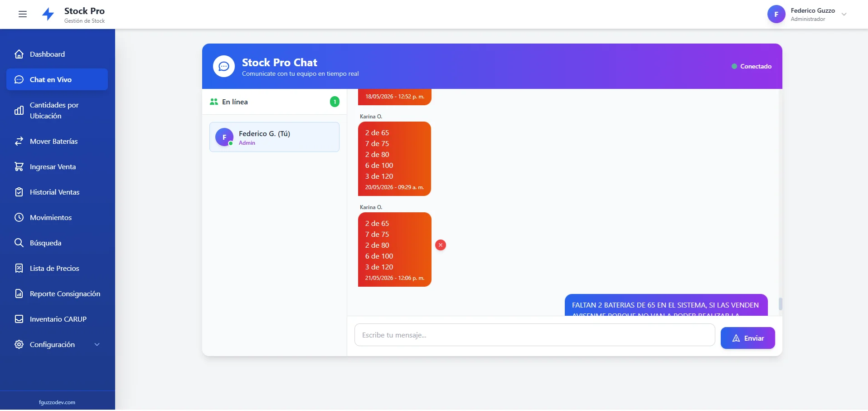This screenshot has height=411, width=868.
Task: Click the Stock Pro lightning logo
Action: pyautogui.click(x=48, y=14)
